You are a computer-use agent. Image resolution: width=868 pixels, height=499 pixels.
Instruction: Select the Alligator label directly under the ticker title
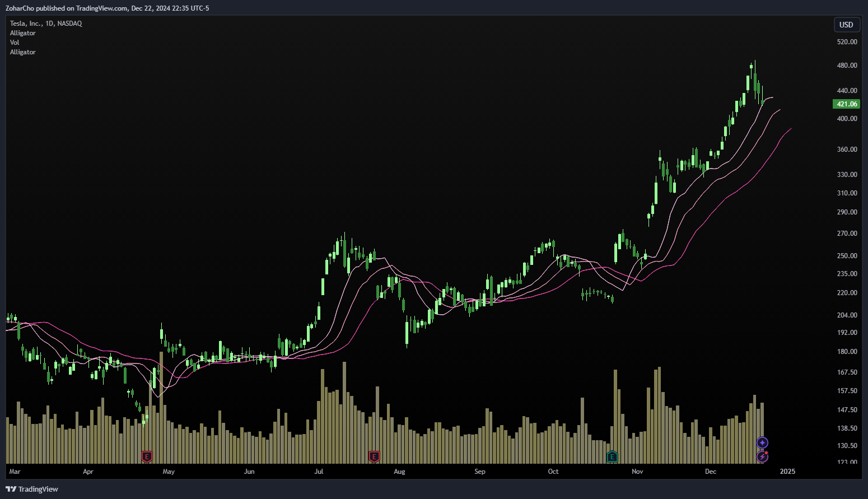pyautogui.click(x=23, y=33)
